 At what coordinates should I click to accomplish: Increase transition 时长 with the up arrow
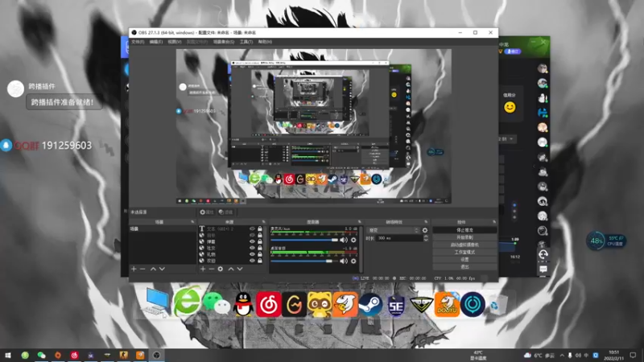pyautogui.click(x=426, y=237)
